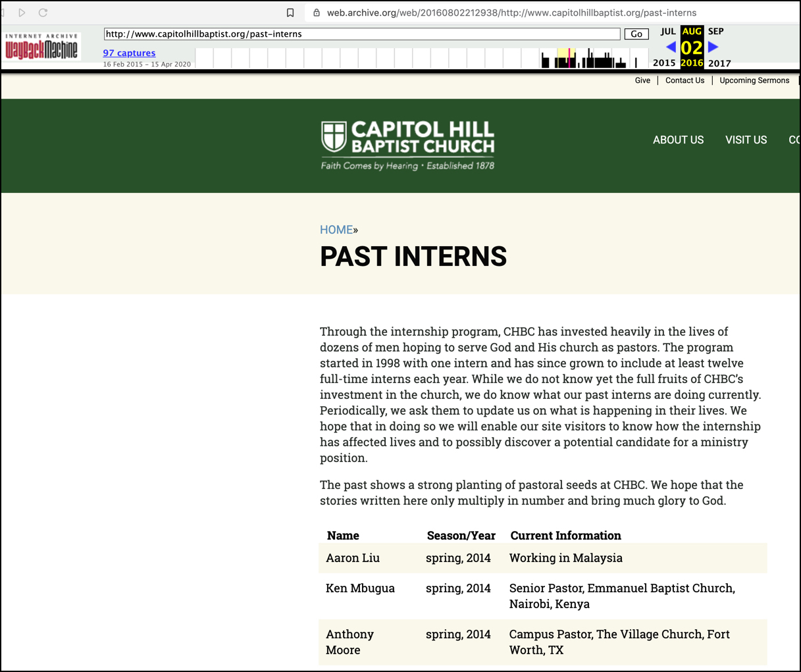This screenshot has width=801, height=672.
Task: Click the highlighted AUG month label
Action: (692, 31)
